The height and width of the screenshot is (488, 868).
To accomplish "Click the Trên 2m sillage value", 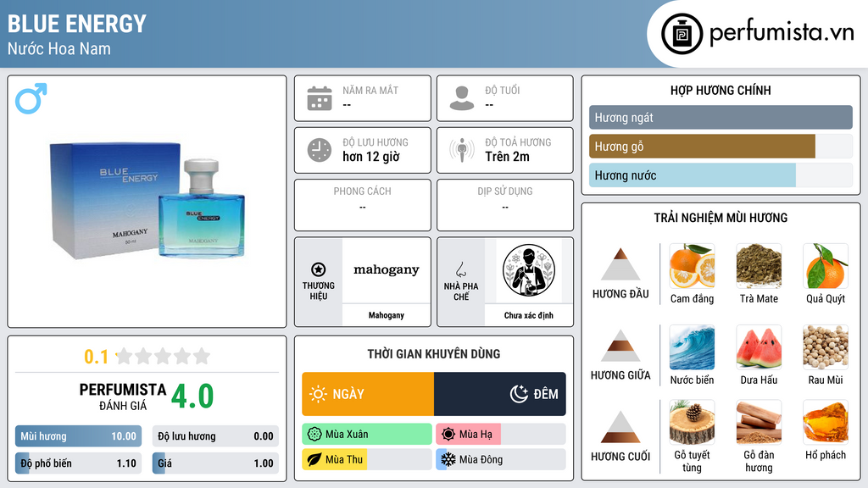I will tap(508, 157).
